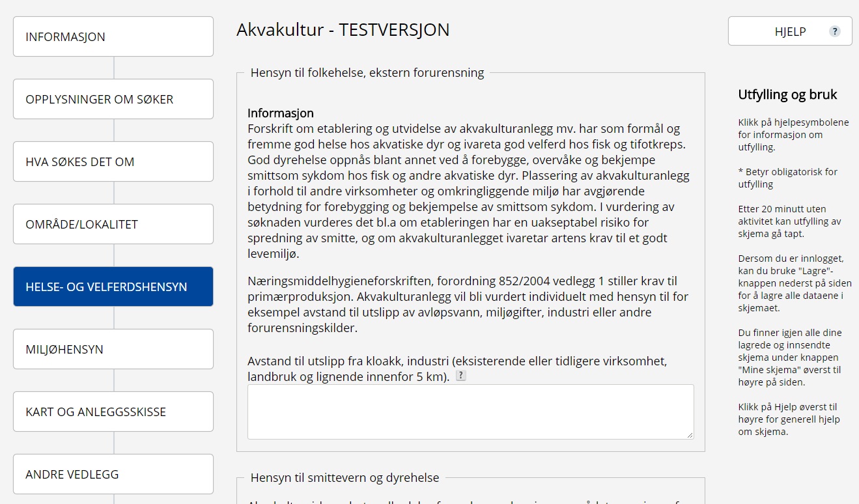Click the Hensyn til smittevern og dyrehelse legend
The height and width of the screenshot is (504, 859).
point(345,478)
